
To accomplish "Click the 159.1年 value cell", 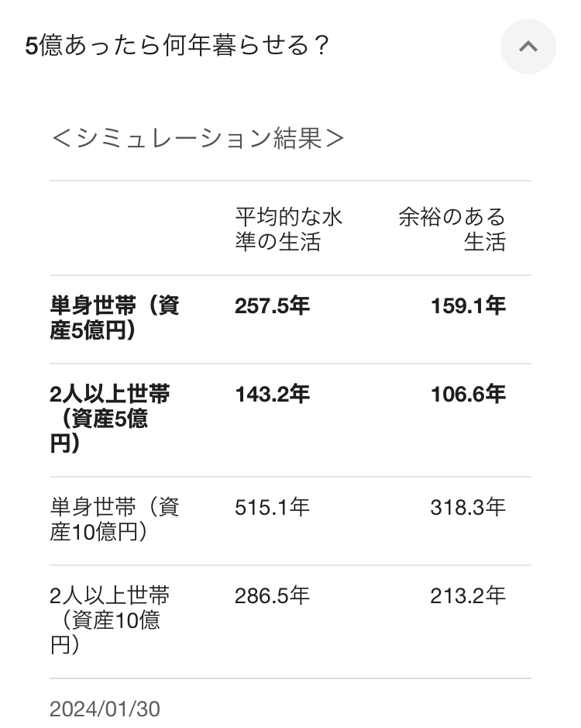I will point(468,306).
